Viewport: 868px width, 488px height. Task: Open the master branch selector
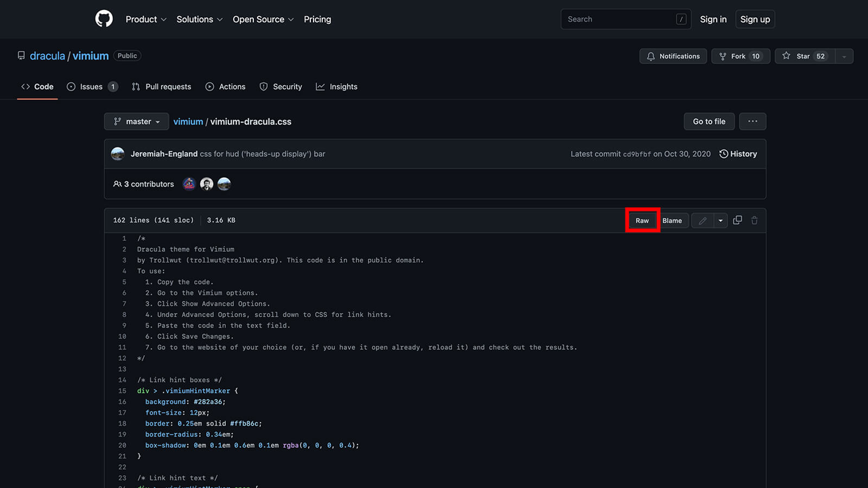137,121
